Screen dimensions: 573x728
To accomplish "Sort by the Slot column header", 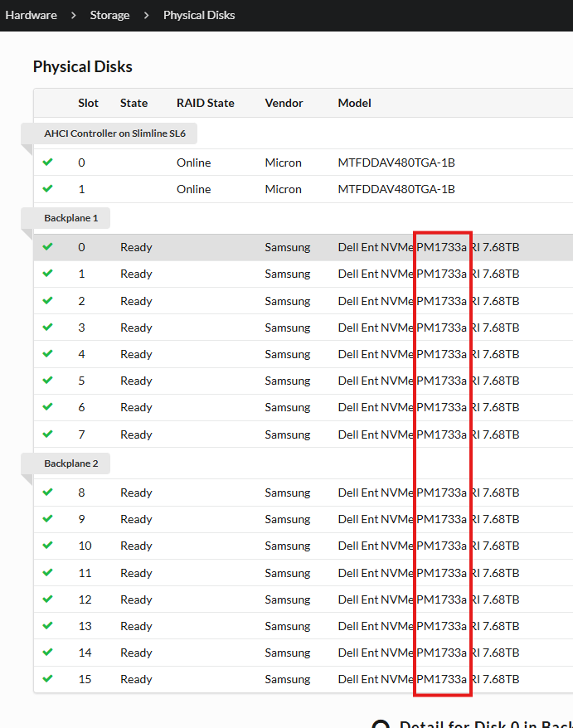I will click(88, 103).
